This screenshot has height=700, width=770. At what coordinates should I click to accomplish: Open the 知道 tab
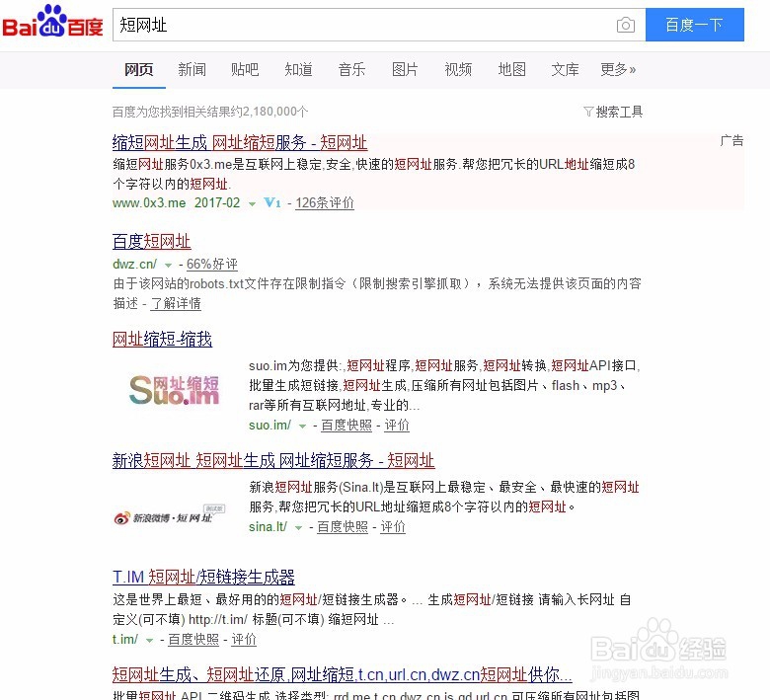click(x=298, y=70)
